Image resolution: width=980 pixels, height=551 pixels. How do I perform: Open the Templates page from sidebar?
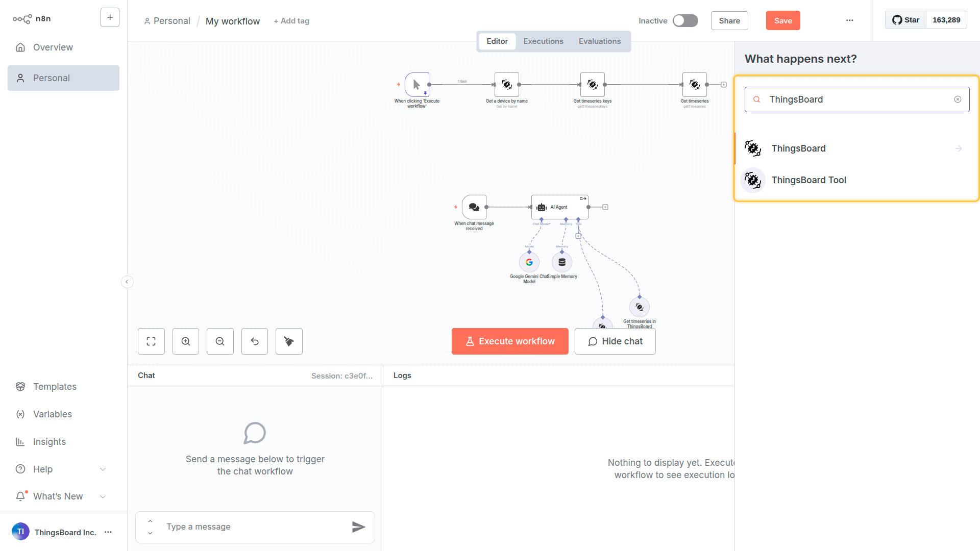[55, 387]
